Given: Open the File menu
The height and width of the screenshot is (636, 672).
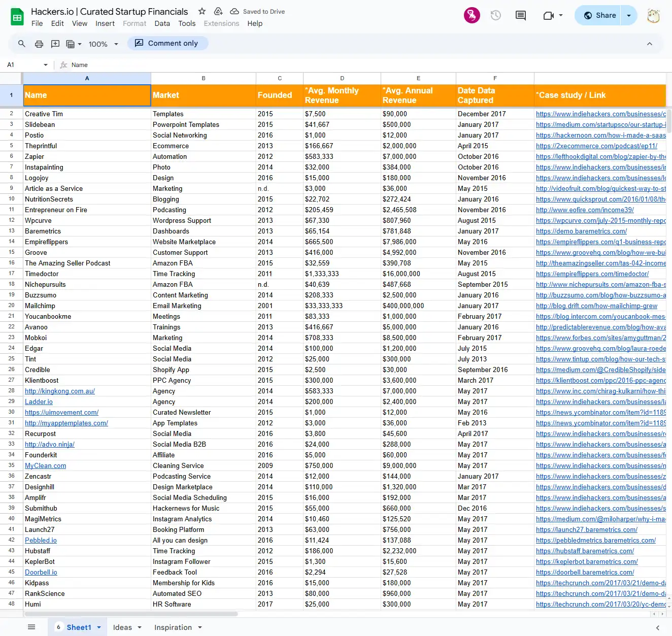Looking at the screenshot, I should pos(37,23).
